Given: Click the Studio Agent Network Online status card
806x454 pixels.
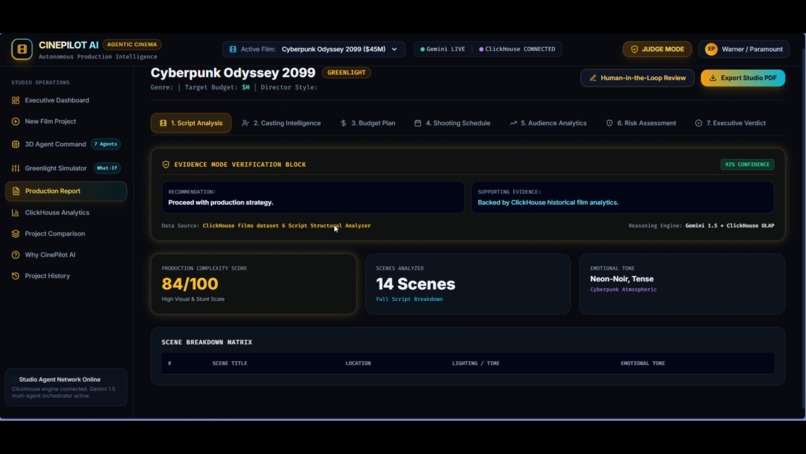Looking at the screenshot, I should coord(66,387).
